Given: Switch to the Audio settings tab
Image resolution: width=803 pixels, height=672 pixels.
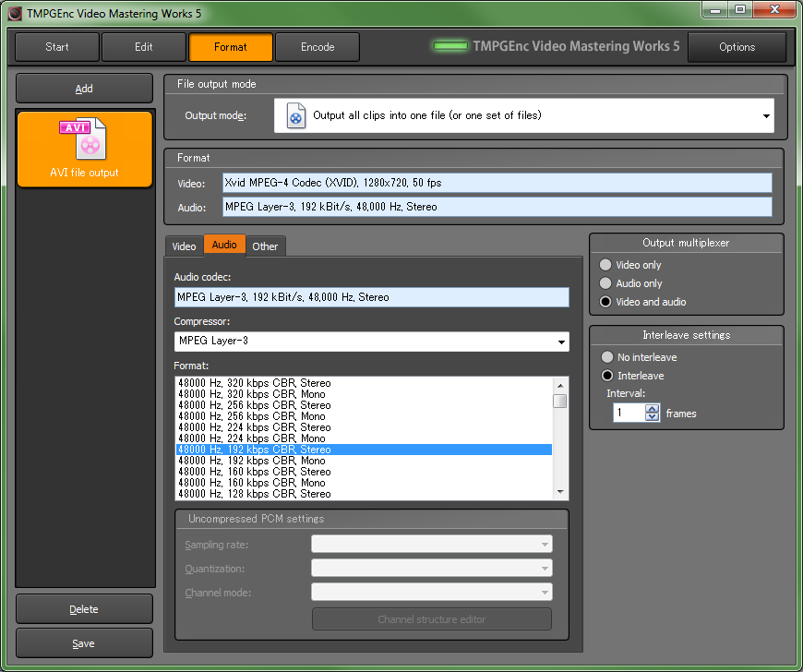Looking at the screenshot, I should (224, 245).
